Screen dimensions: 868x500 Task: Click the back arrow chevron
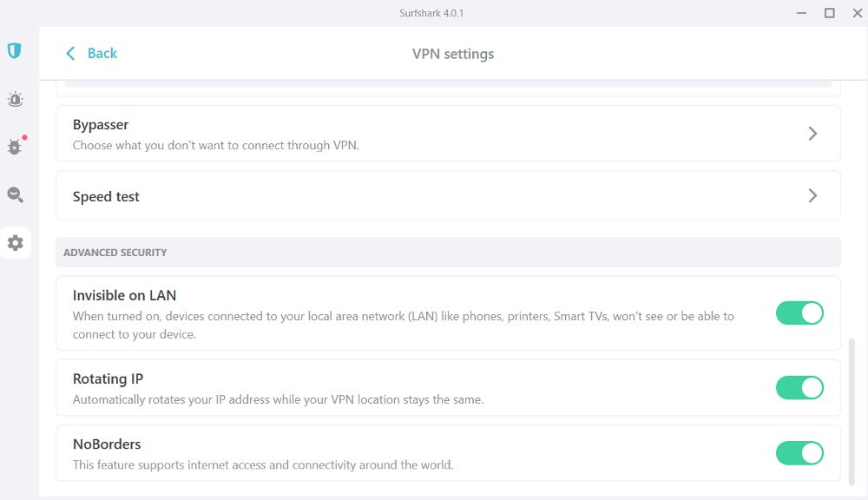tap(70, 54)
